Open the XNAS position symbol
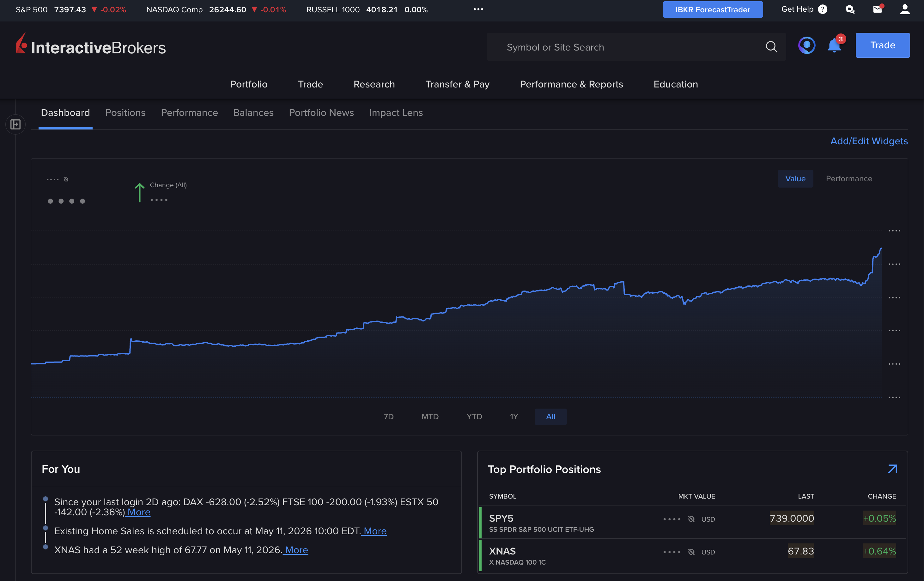Image resolution: width=924 pixels, height=581 pixels. click(502, 551)
